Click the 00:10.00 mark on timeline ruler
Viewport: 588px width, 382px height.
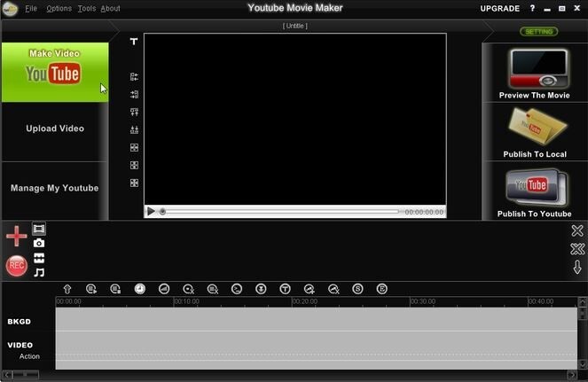tap(187, 301)
